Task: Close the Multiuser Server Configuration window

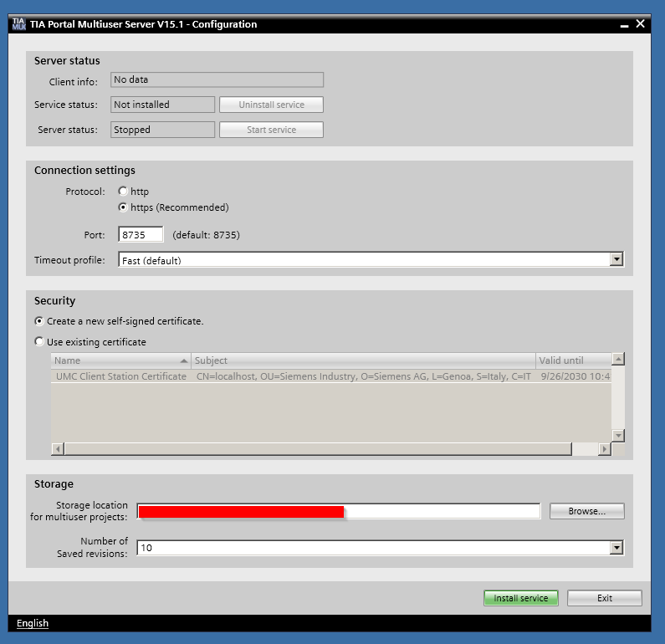Action: coord(641,23)
